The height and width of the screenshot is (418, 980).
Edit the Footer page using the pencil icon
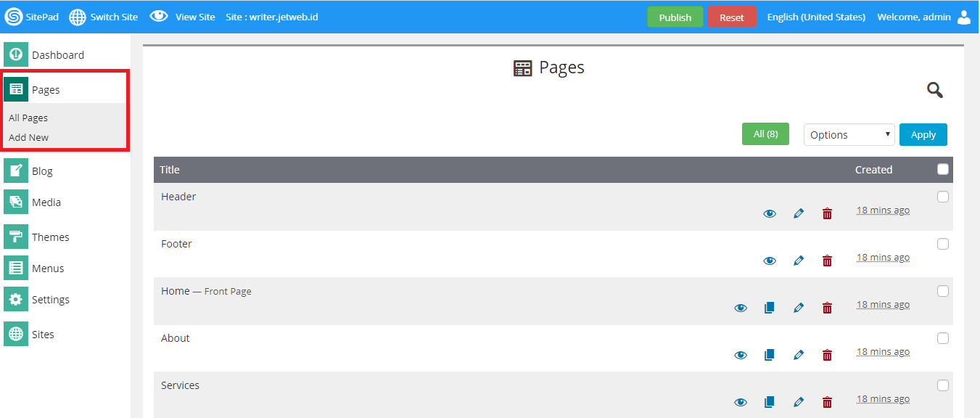point(798,260)
